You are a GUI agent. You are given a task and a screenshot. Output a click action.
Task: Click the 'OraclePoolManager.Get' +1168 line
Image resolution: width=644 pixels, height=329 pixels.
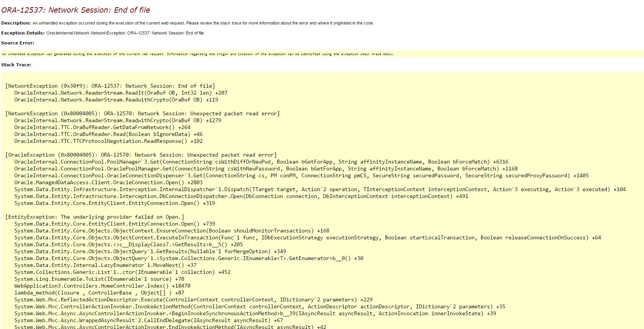[266, 169]
